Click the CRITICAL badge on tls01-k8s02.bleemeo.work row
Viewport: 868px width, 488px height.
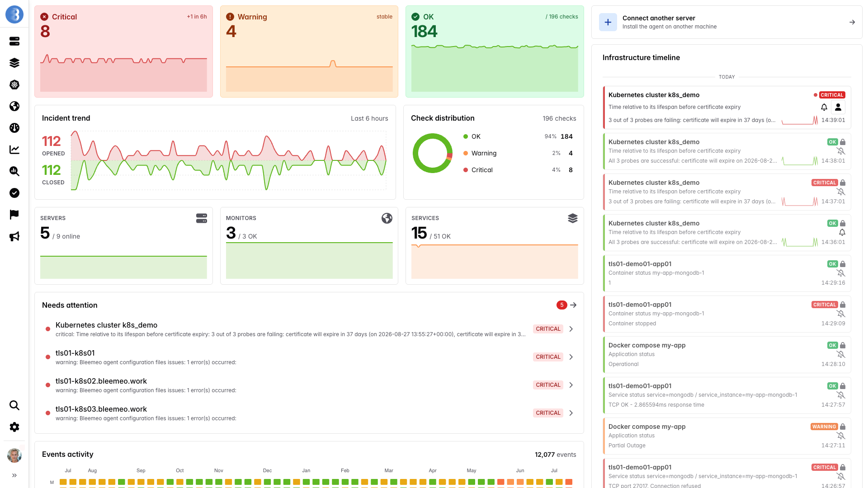[548, 385]
